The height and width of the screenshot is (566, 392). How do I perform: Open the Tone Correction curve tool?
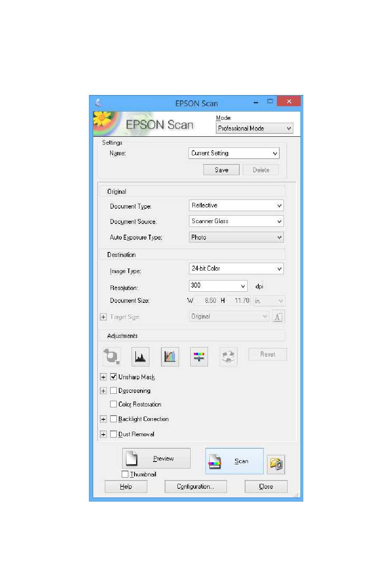170,357
